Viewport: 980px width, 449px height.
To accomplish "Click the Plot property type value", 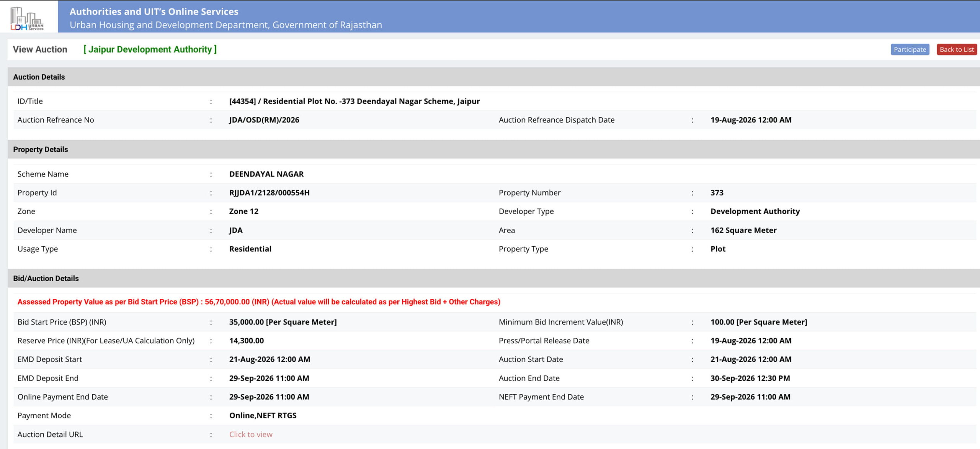I will coord(718,249).
